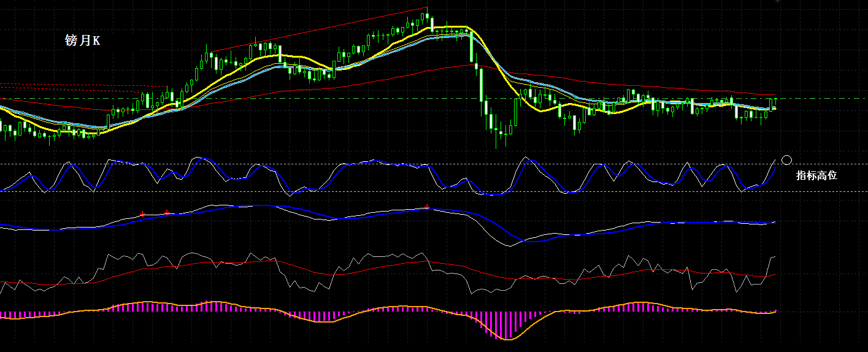
Task: Select the second red arrow on the indicator line
Action: click(167, 212)
